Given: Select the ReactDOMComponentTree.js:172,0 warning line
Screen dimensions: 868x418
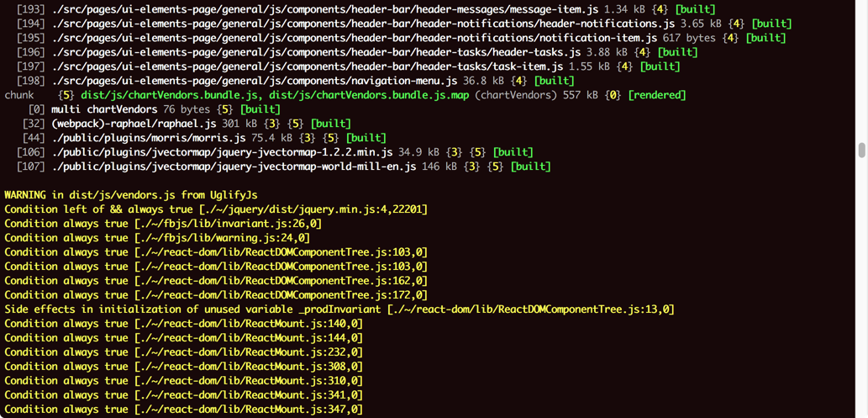Looking at the screenshot, I should (216, 295).
